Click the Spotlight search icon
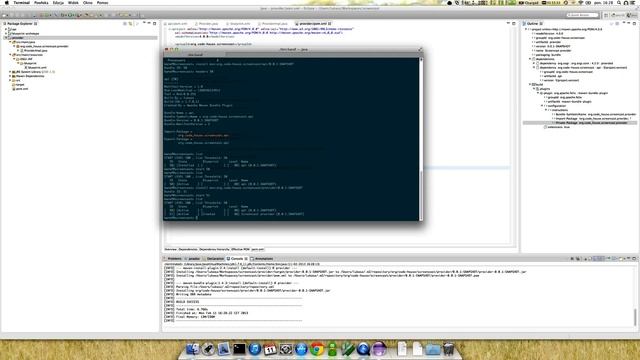 coord(619,2)
